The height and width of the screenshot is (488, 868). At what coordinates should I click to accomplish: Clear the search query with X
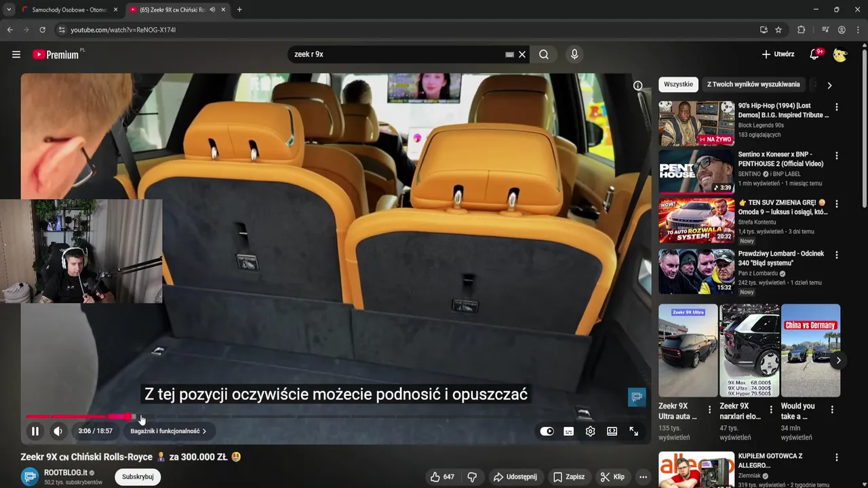522,54
